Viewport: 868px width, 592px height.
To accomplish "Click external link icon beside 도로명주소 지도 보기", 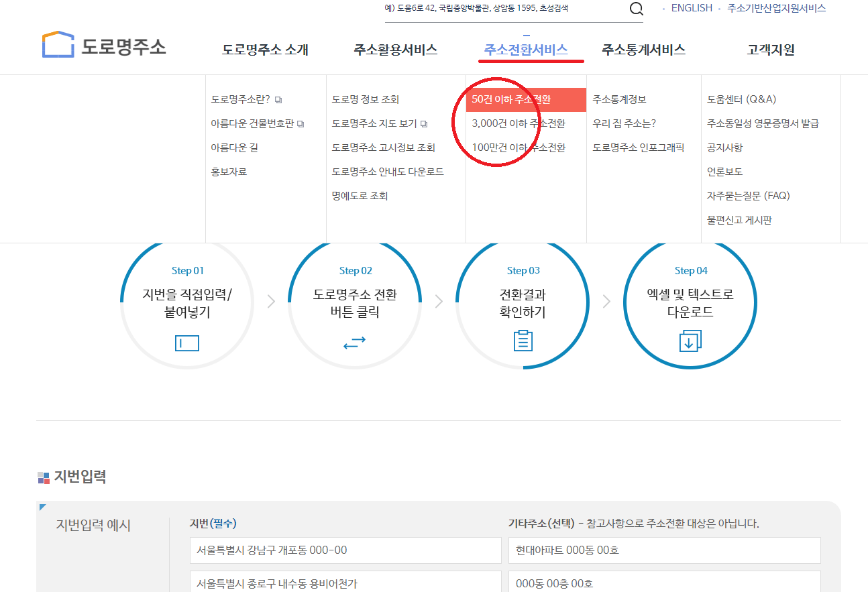I will (x=424, y=124).
